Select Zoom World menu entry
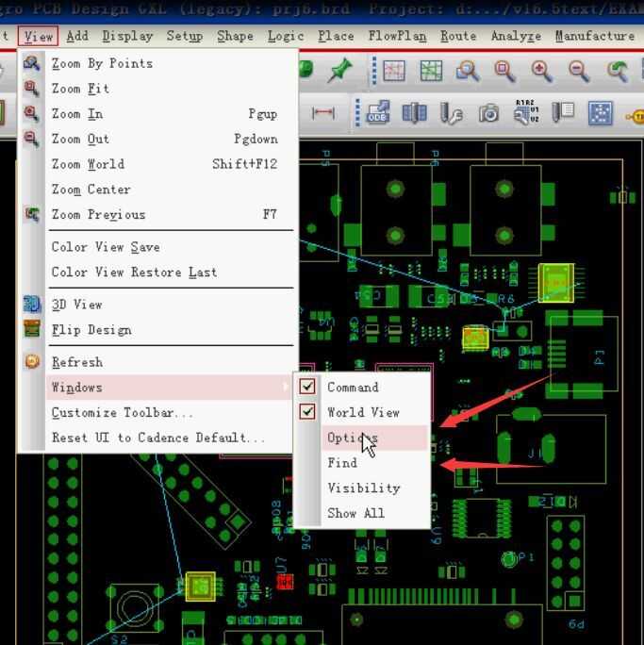The height and width of the screenshot is (645, 644). click(x=169, y=164)
